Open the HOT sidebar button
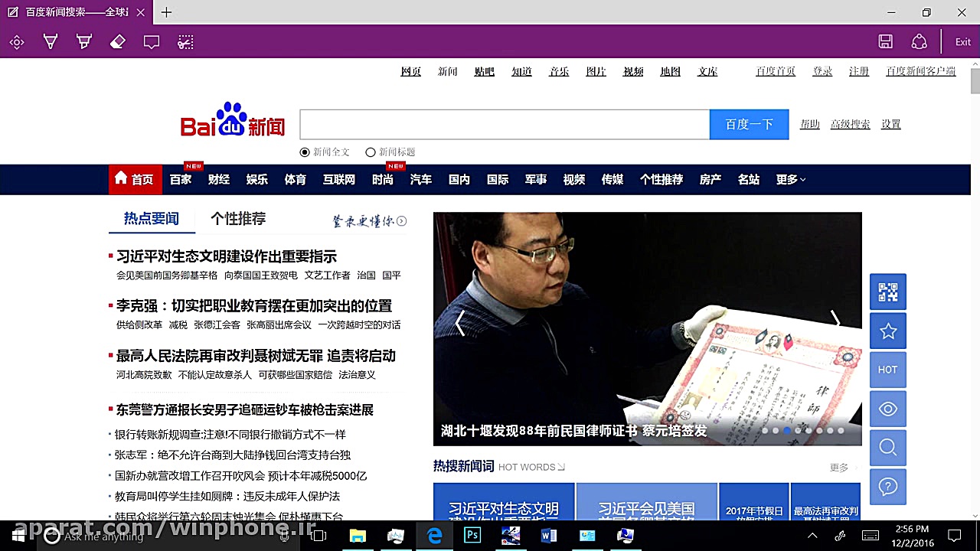This screenshot has height=551, width=980. (x=888, y=370)
